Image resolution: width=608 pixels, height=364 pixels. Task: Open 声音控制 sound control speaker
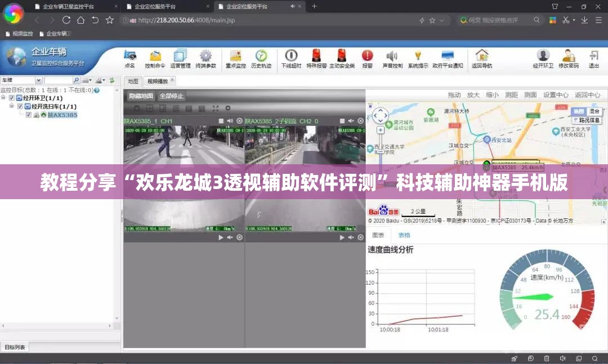[392, 59]
